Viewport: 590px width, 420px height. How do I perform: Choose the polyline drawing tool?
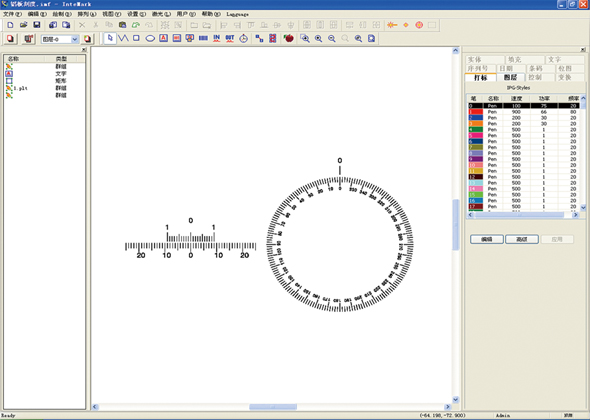click(123, 38)
